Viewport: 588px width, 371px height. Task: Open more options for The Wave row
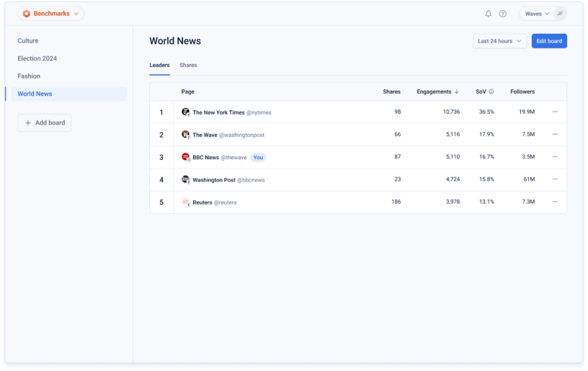tap(554, 135)
